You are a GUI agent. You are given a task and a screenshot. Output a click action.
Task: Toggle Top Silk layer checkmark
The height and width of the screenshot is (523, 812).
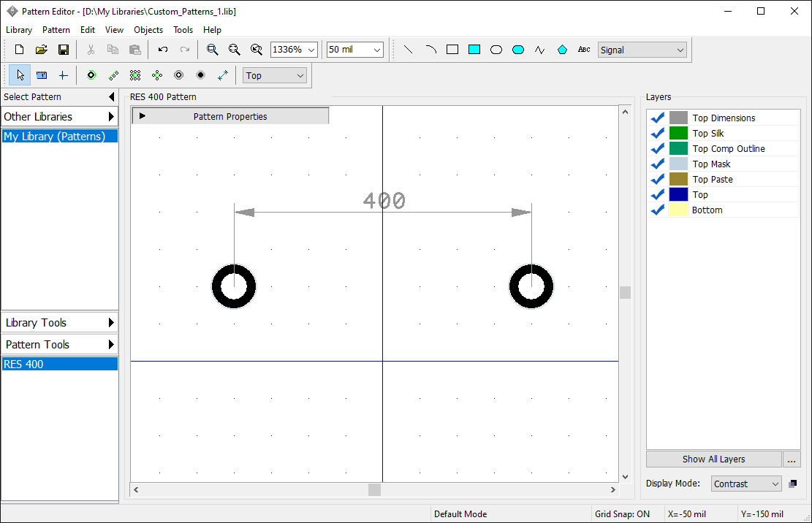(x=658, y=134)
